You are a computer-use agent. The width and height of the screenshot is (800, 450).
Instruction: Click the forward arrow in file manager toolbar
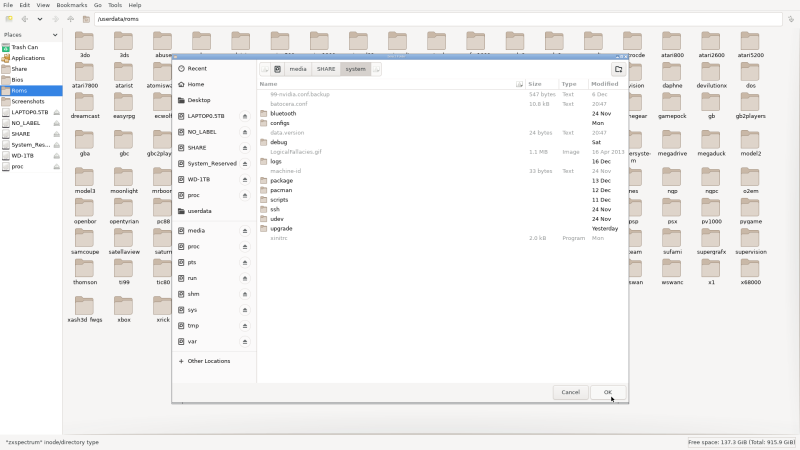click(55, 19)
